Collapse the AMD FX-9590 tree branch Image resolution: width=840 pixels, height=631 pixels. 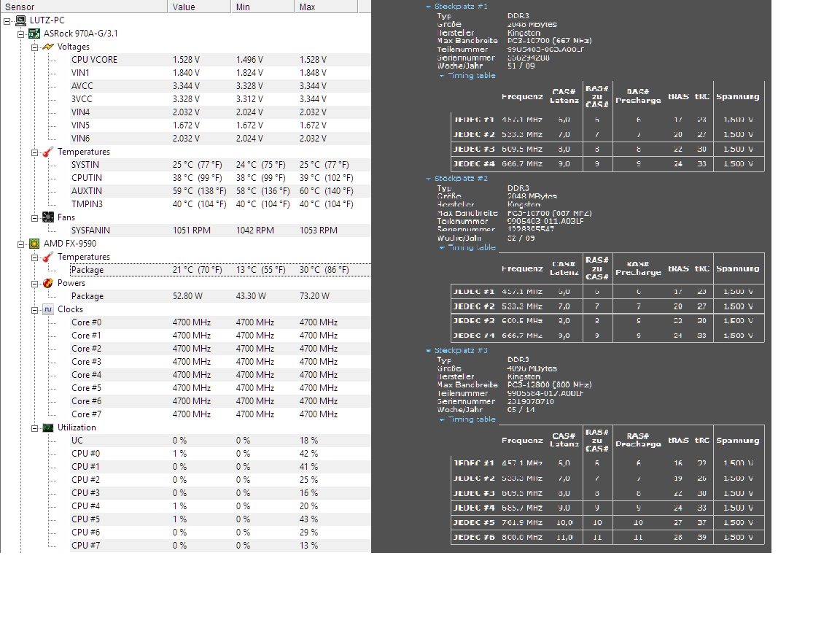coord(22,244)
